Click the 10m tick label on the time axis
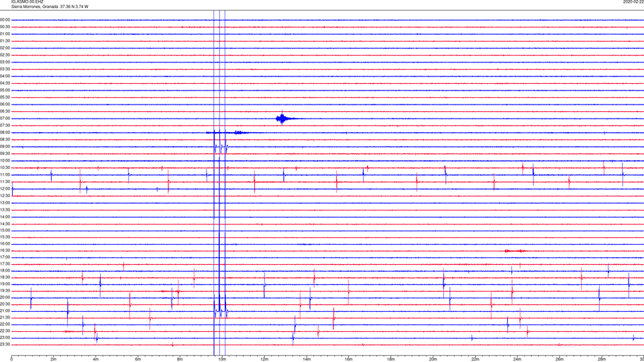 pos(222,359)
